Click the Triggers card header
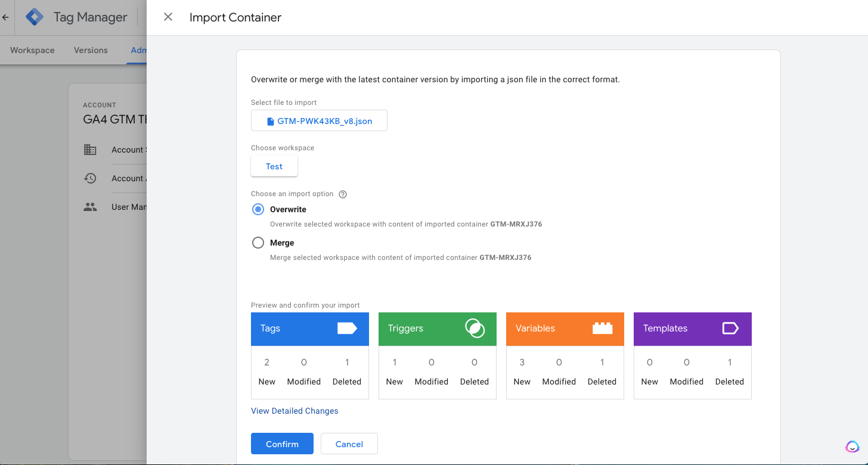Viewport: 868px width, 465px height. point(438,328)
